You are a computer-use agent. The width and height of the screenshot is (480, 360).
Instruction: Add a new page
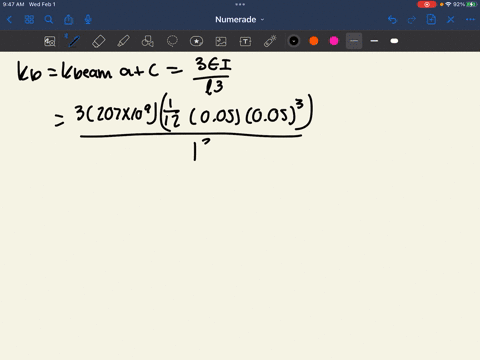click(x=431, y=19)
